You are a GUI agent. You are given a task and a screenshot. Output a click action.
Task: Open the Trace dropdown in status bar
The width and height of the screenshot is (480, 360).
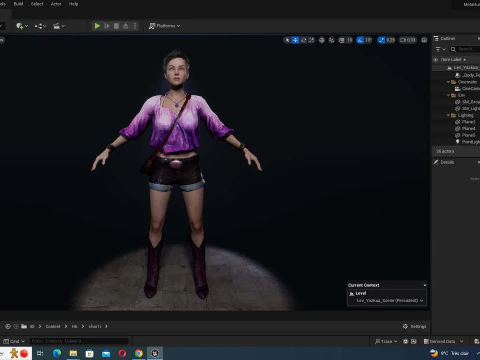coord(386,341)
